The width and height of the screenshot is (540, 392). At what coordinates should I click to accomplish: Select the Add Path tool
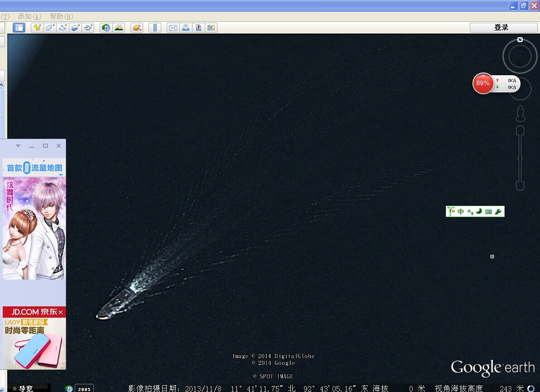click(63, 28)
